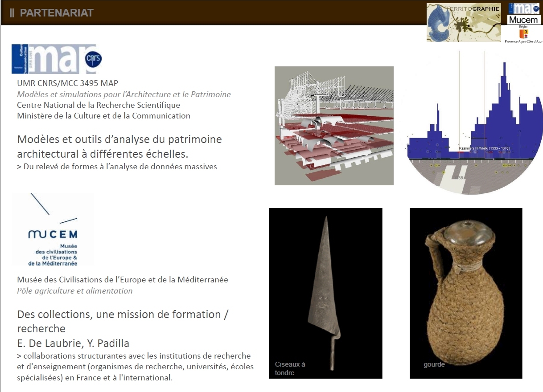
Task: Click the PARTENARIAT slide title
Action: [57, 13]
